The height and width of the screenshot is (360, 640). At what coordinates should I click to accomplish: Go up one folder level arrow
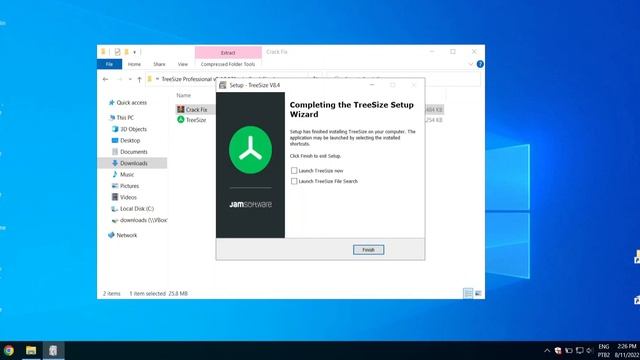[139, 79]
